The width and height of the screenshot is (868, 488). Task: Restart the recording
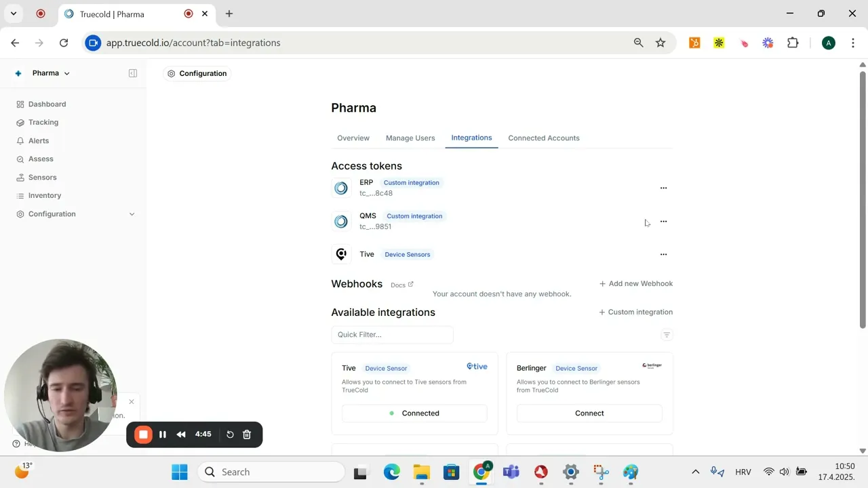pyautogui.click(x=230, y=434)
